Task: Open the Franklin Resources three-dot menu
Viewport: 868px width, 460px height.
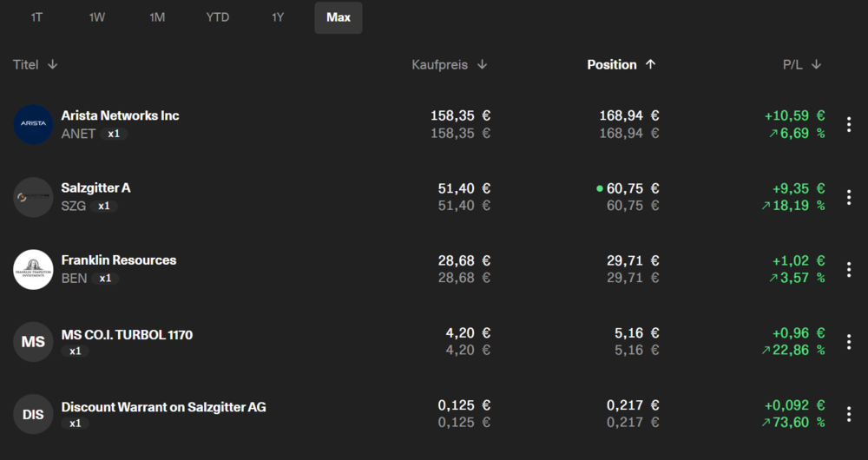Action: click(x=849, y=270)
